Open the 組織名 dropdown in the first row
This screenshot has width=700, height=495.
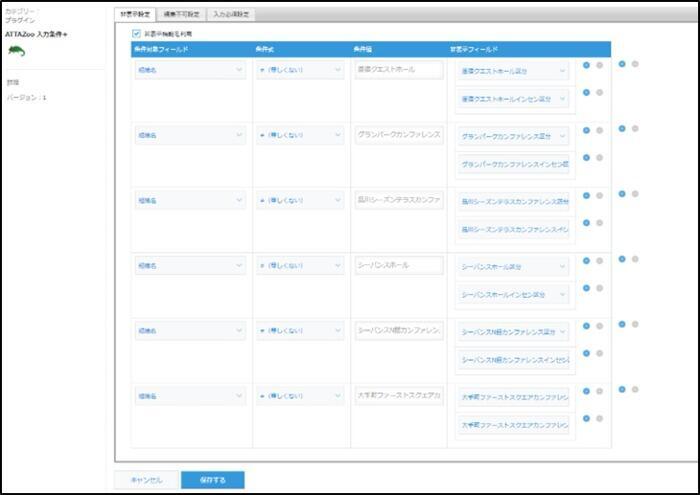coord(189,71)
